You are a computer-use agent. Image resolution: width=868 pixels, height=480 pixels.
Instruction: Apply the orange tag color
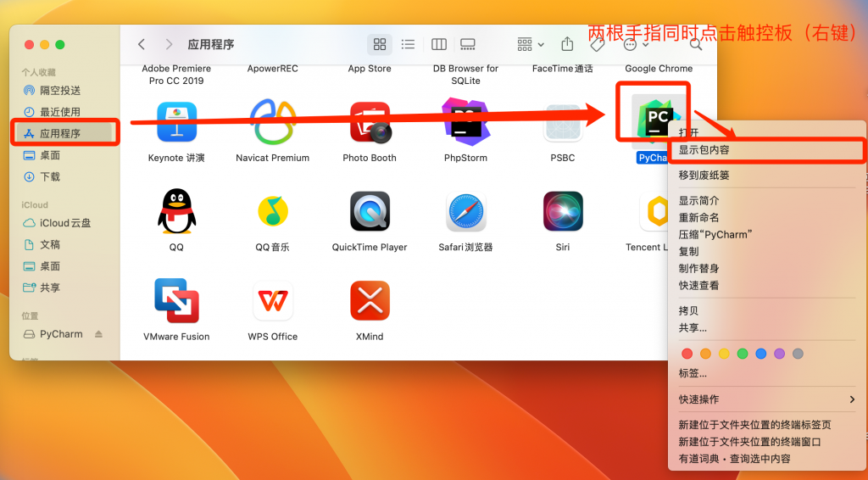tap(705, 354)
